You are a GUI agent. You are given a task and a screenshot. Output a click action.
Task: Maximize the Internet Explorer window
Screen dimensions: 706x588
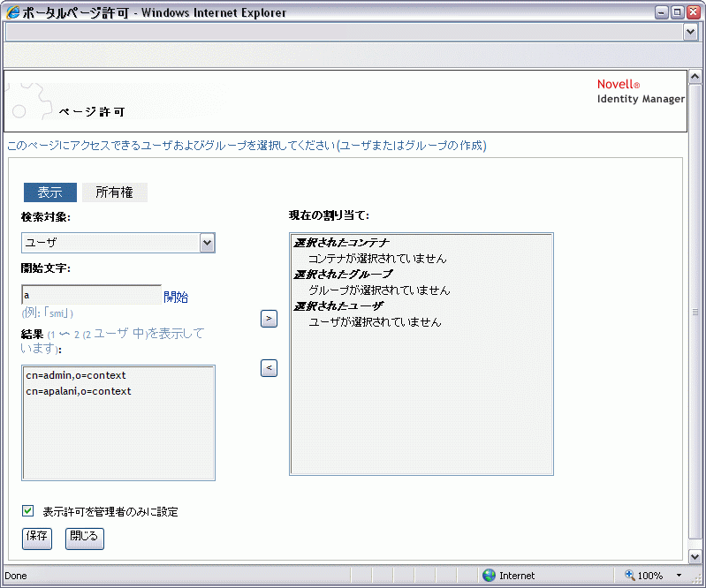click(x=677, y=12)
